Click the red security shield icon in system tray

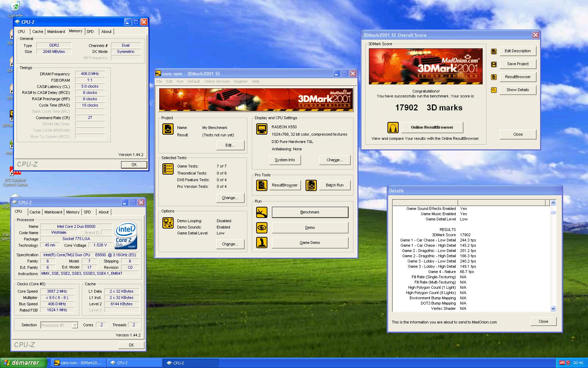coord(568,363)
